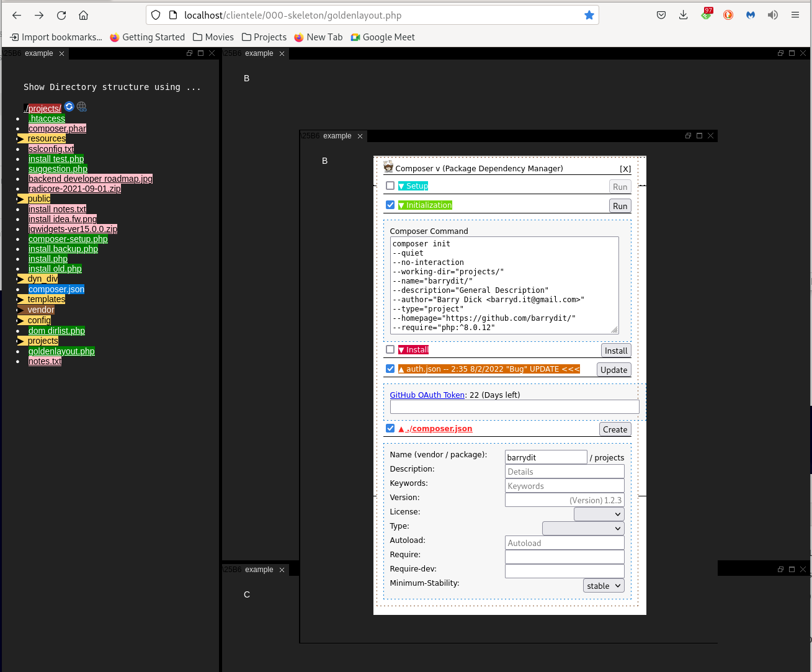Open the License dropdown

(598, 514)
